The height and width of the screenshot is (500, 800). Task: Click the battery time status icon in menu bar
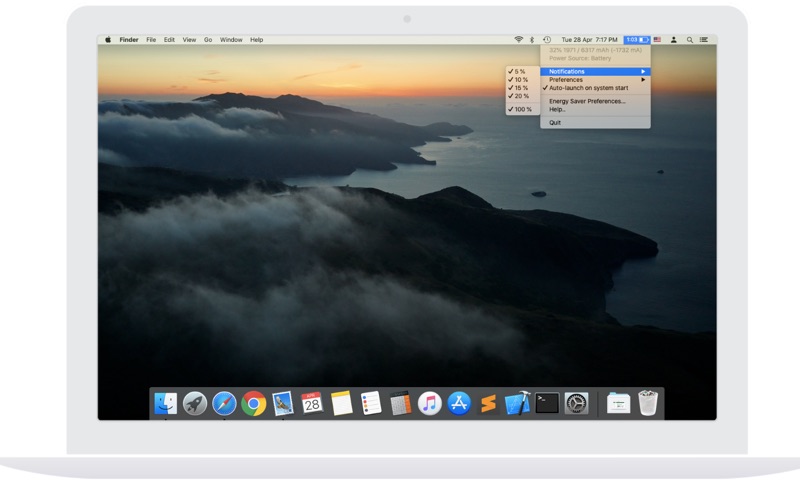click(637, 39)
